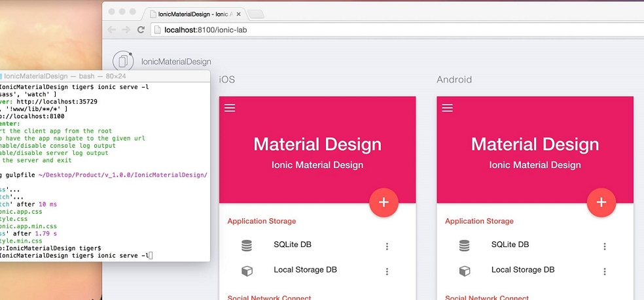Viewport: 644px width, 300px height.
Task: Go back using the browser back arrow
Action: coord(111,30)
